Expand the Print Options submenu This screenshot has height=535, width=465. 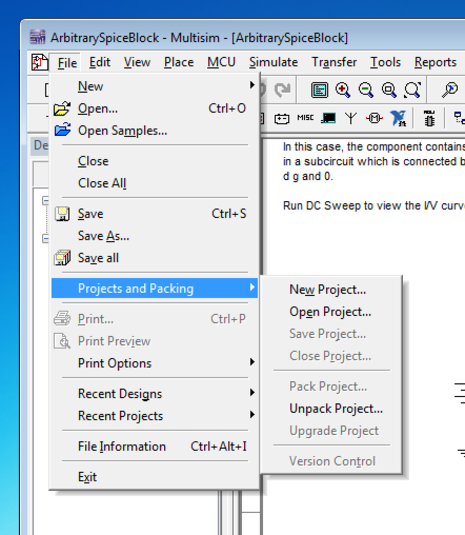(x=252, y=362)
